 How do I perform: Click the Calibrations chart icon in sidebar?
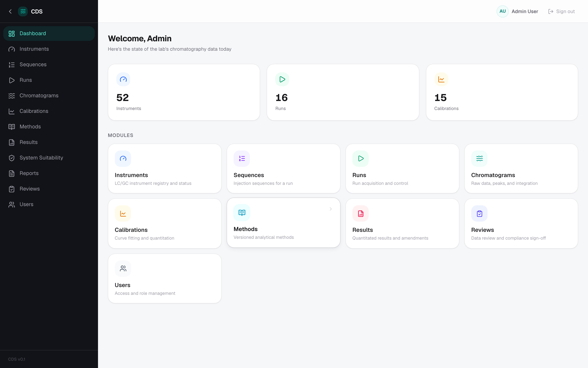[x=12, y=111]
